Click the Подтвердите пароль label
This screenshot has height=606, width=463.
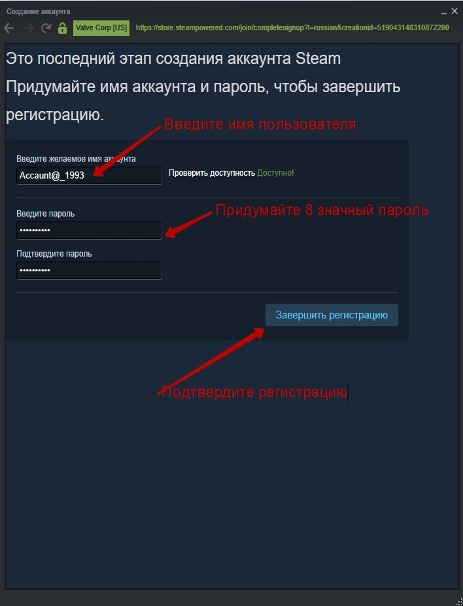tap(54, 254)
